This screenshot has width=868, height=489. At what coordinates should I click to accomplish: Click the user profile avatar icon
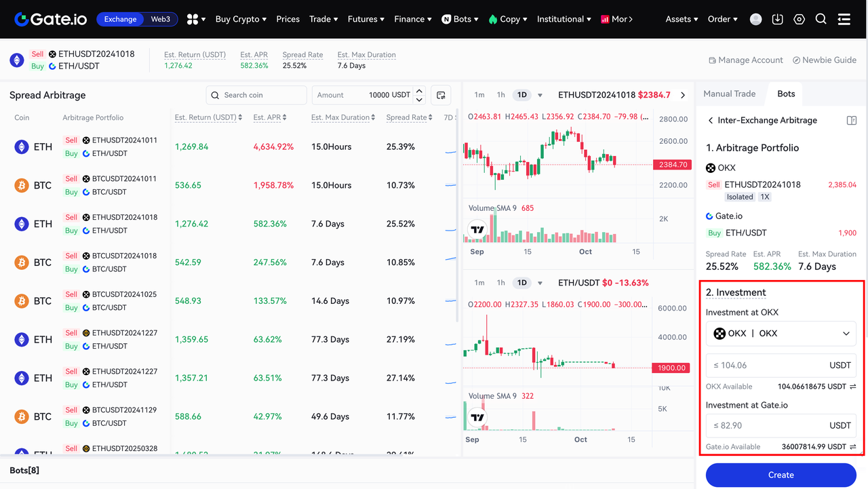pos(755,19)
